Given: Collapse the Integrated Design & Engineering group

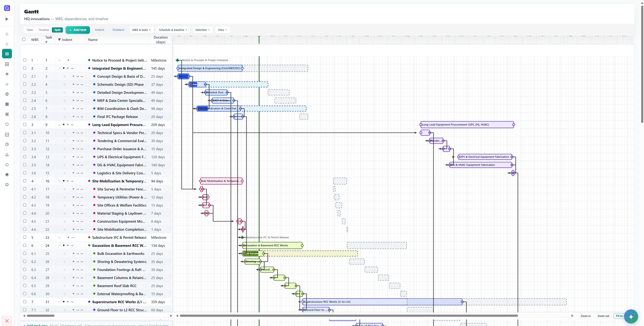Looking at the screenshot, I should tap(64, 68).
